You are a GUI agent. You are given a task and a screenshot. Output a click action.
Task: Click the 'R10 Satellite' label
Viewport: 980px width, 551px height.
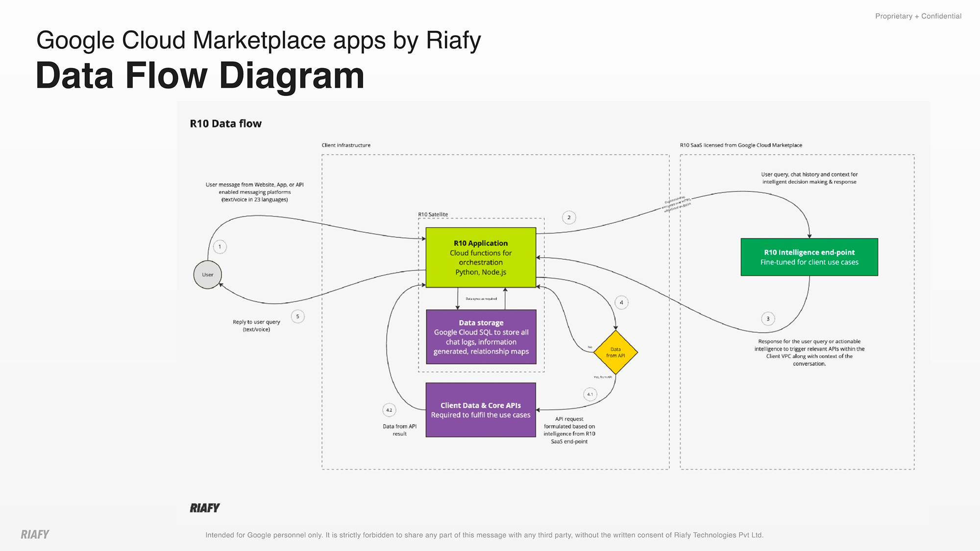[433, 214]
